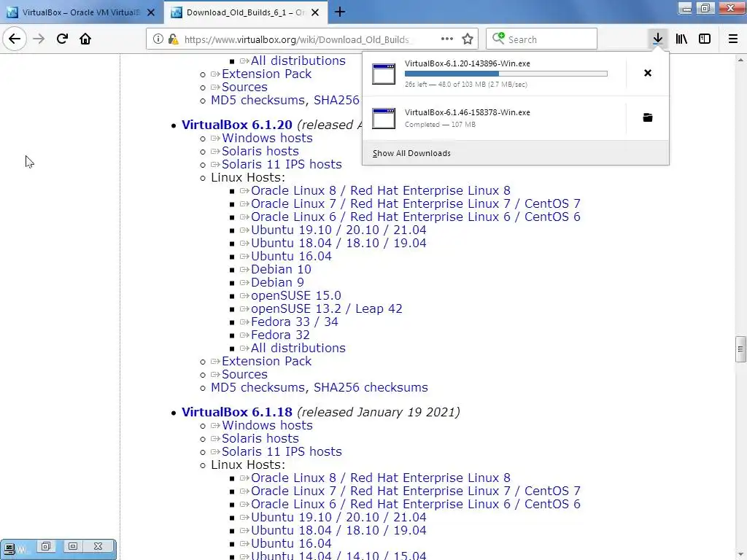Open Fedora 33 / 34 download link
Screen dimensions: 747x560
click(x=295, y=322)
